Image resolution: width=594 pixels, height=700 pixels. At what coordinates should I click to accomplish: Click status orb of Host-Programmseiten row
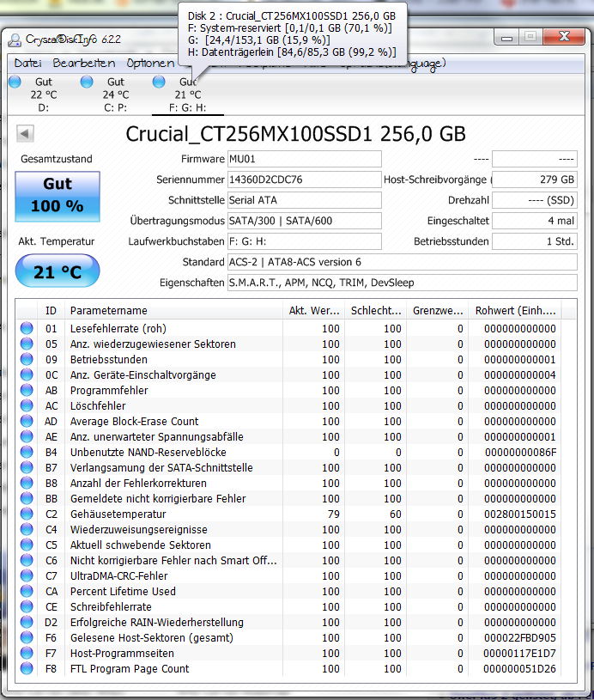[x=27, y=653]
